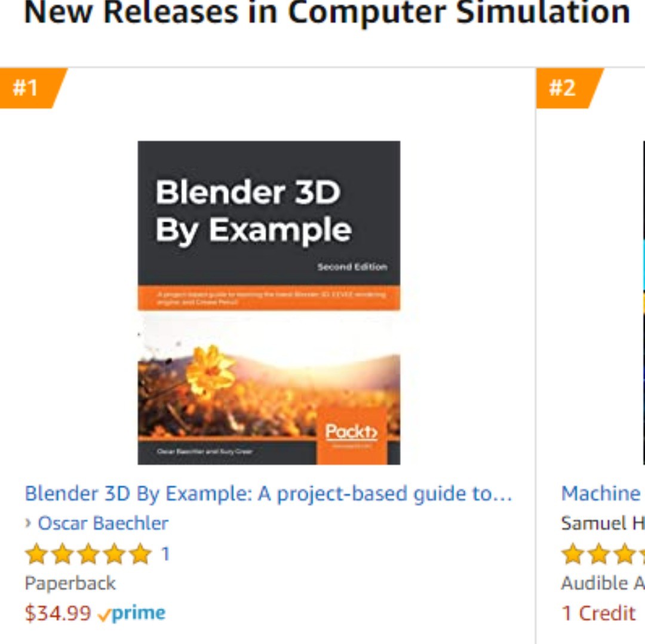
Task: Click the New Releases in Computer Simulation heading
Action: tap(327, 13)
